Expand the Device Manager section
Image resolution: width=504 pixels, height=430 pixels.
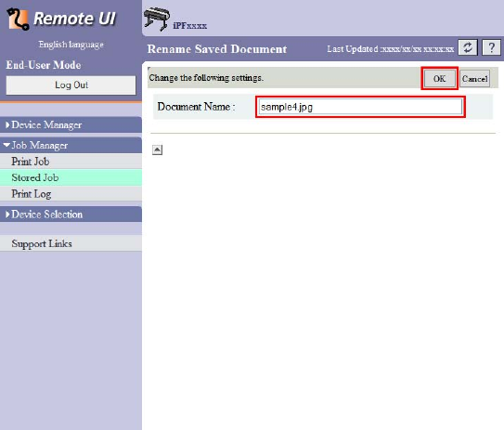pyautogui.click(x=71, y=124)
